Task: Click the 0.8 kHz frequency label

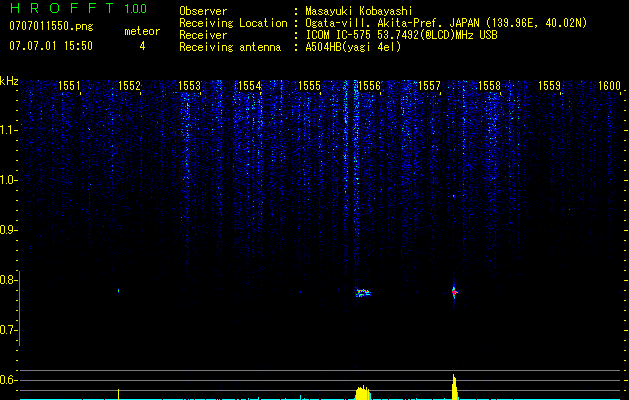Action: coord(8,280)
